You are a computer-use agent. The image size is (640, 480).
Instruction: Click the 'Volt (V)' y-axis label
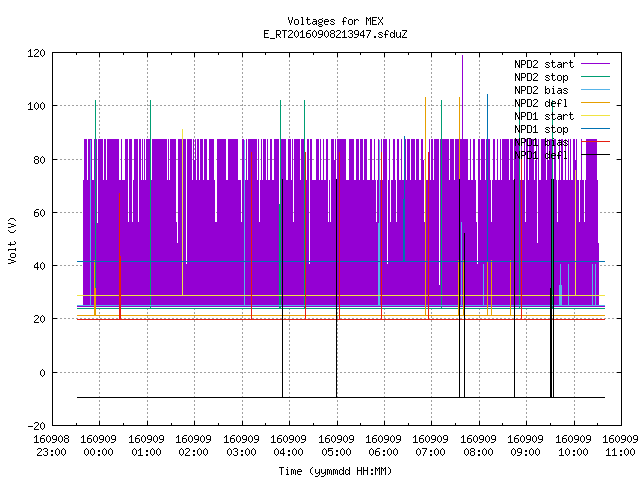[13, 240]
